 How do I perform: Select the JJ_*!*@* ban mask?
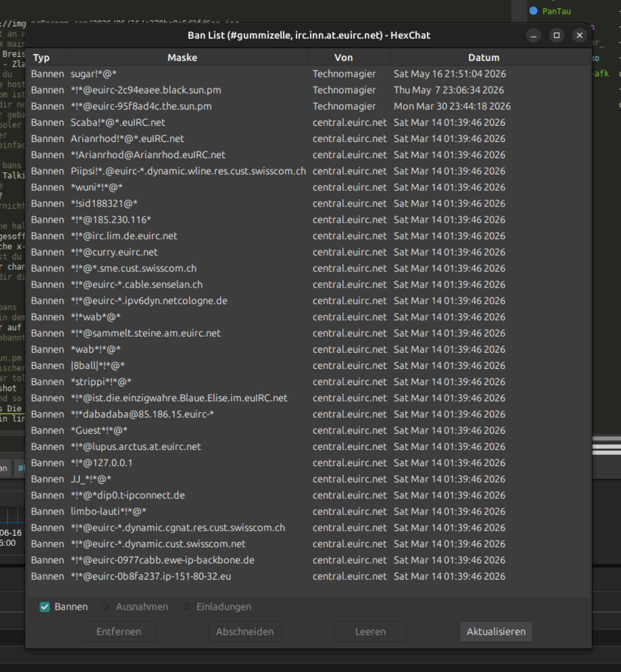91,479
